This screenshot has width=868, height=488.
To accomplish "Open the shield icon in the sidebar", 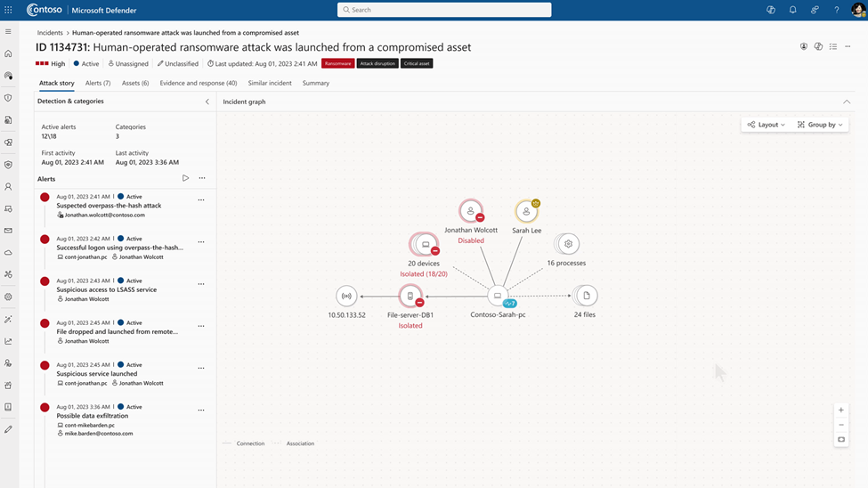I will [x=8, y=98].
